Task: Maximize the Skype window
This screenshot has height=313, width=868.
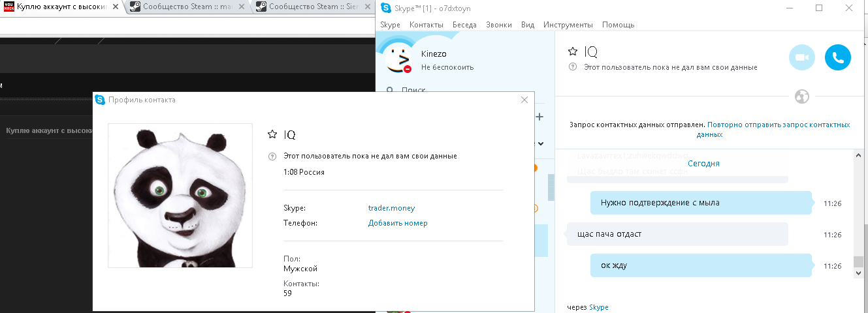Action: tap(820, 8)
